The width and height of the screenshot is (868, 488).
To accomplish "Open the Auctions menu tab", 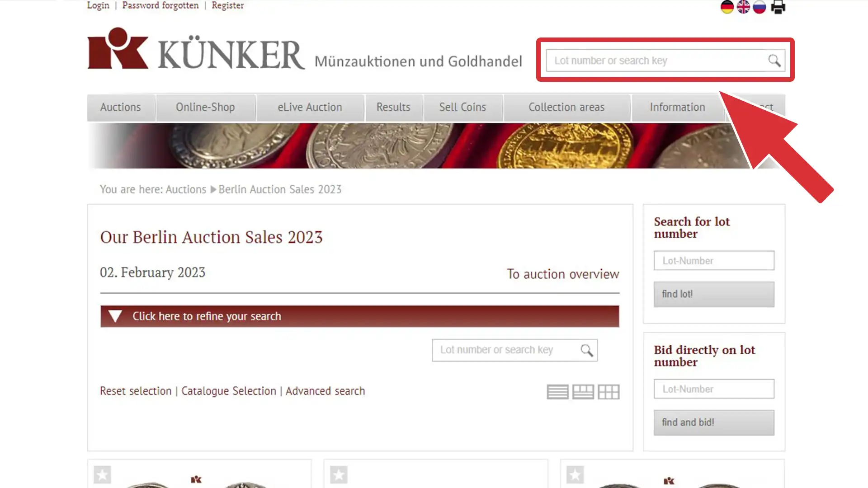I will click(x=120, y=107).
